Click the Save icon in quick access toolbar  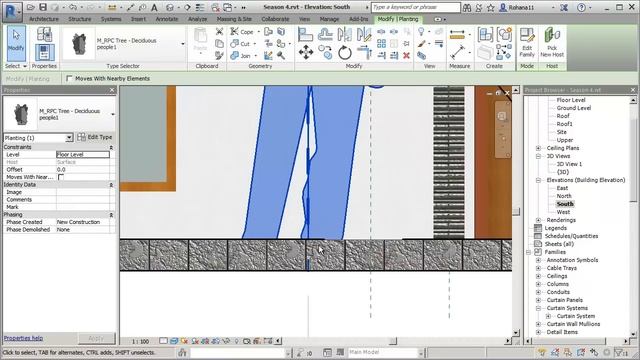click(x=43, y=7)
